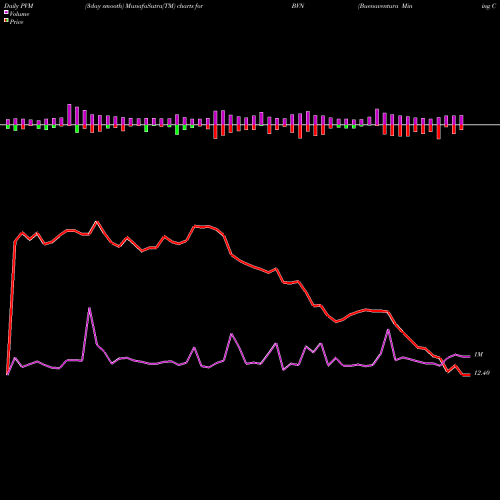
Task: Click the 'Price' legend label
Action: 16,22
